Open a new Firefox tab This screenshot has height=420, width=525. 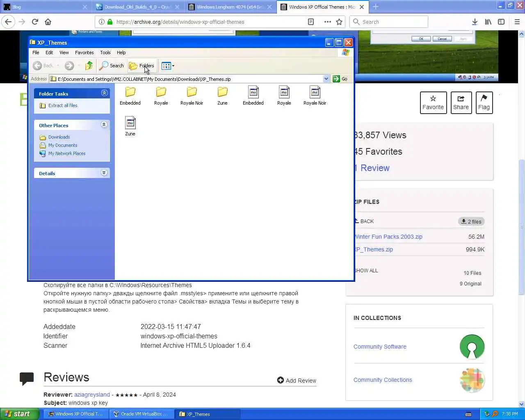click(x=376, y=7)
